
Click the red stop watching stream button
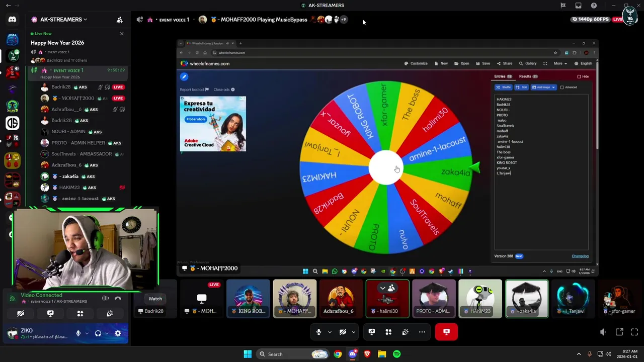[x=446, y=332]
